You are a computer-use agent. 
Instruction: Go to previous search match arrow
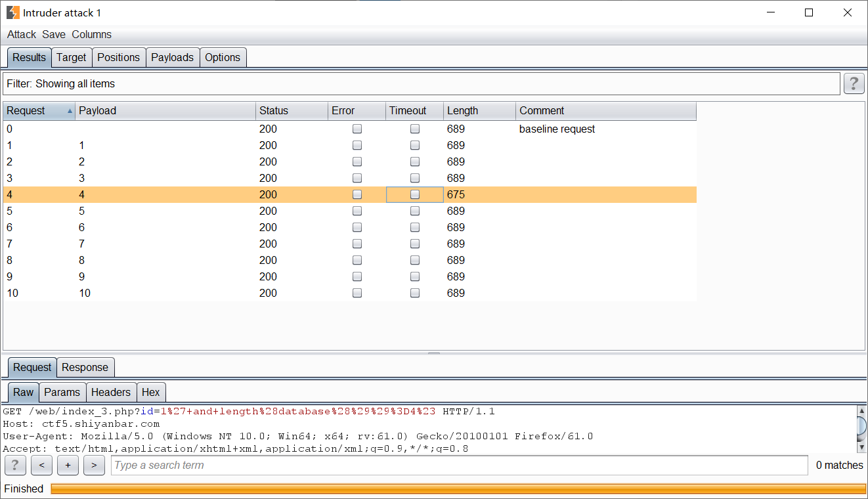click(41, 466)
